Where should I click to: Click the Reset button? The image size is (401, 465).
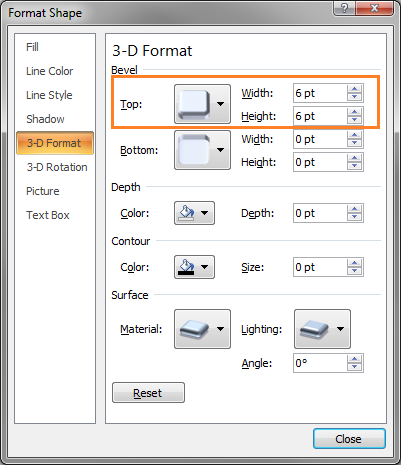(x=148, y=393)
